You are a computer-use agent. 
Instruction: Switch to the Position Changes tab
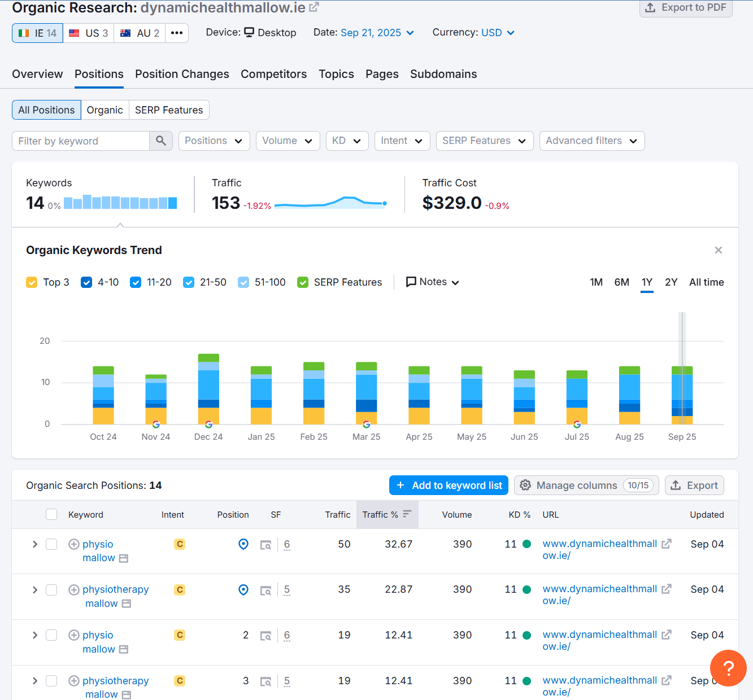[182, 74]
